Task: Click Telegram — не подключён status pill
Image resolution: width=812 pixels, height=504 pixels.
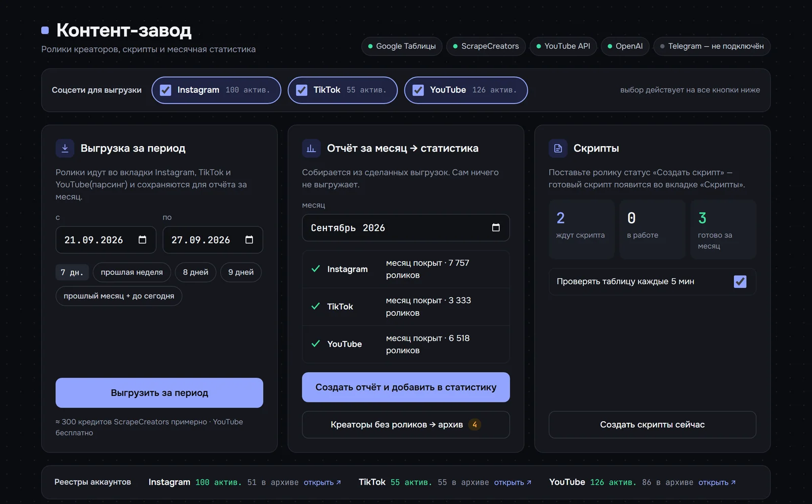Action: pyautogui.click(x=712, y=46)
